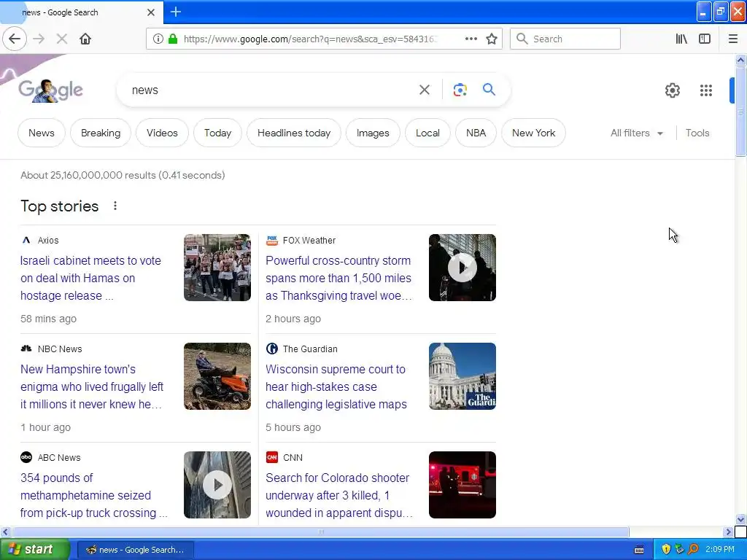Switch to Images results
Image resolution: width=747 pixels, height=560 pixels.
pos(373,133)
